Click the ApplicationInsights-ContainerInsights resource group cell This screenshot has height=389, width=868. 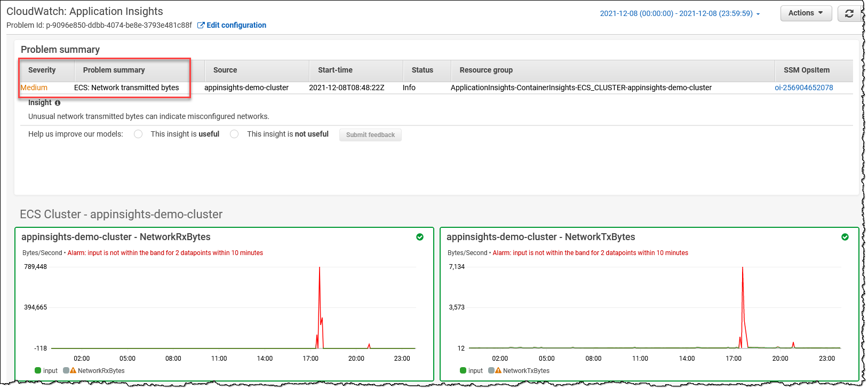pos(581,88)
